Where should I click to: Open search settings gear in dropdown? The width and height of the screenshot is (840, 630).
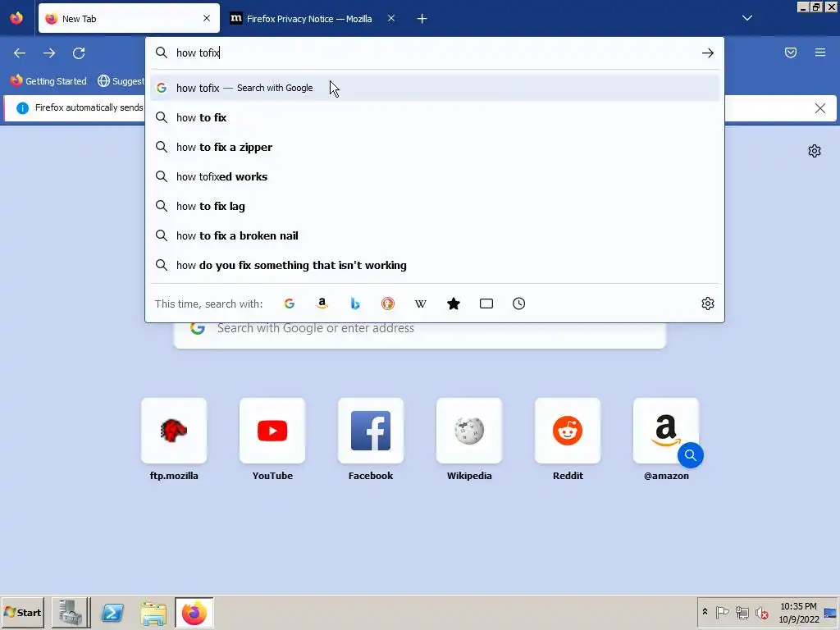pos(708,304)
